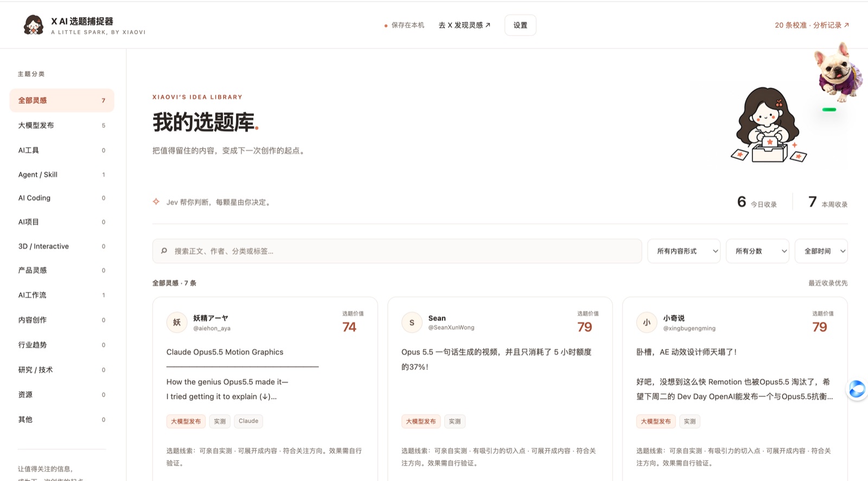Click 实测 tag on 妖精アーヤ card

point(220,421)
